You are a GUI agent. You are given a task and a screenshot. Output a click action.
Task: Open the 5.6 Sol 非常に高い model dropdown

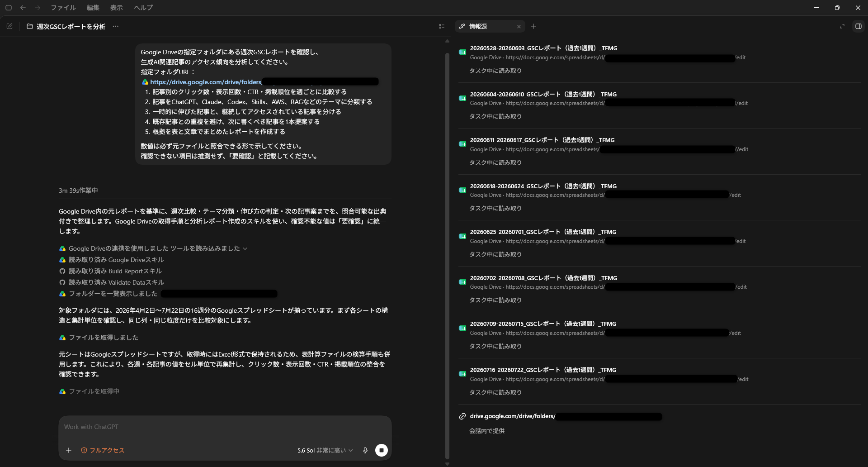(325, 450)
